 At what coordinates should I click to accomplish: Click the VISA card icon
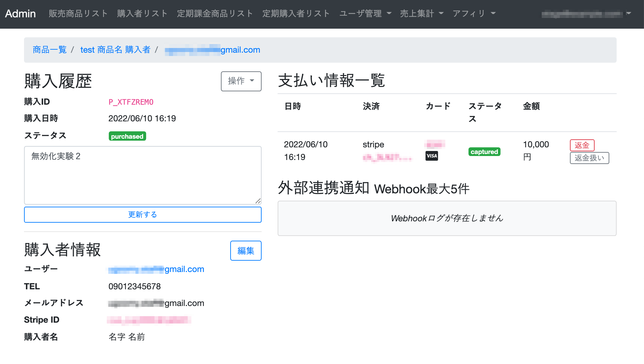pyautogui.click(x=431, y=156)
